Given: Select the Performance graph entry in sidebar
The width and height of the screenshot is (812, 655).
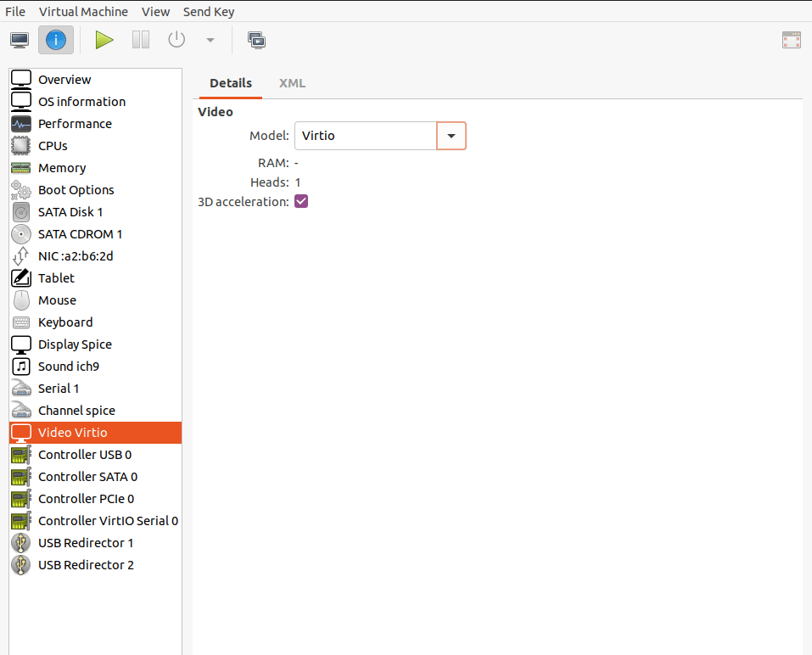Looking at the screenshot, I should 75,123.
